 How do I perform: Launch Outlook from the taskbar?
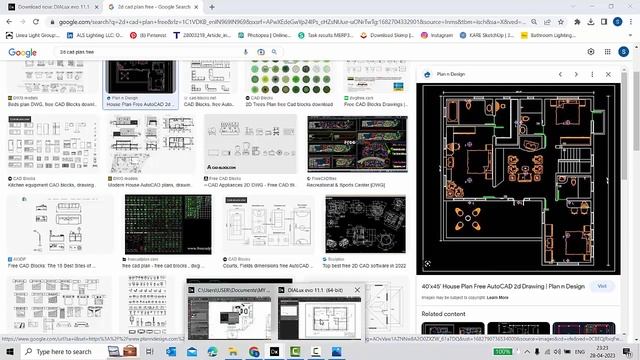point(171,351)
